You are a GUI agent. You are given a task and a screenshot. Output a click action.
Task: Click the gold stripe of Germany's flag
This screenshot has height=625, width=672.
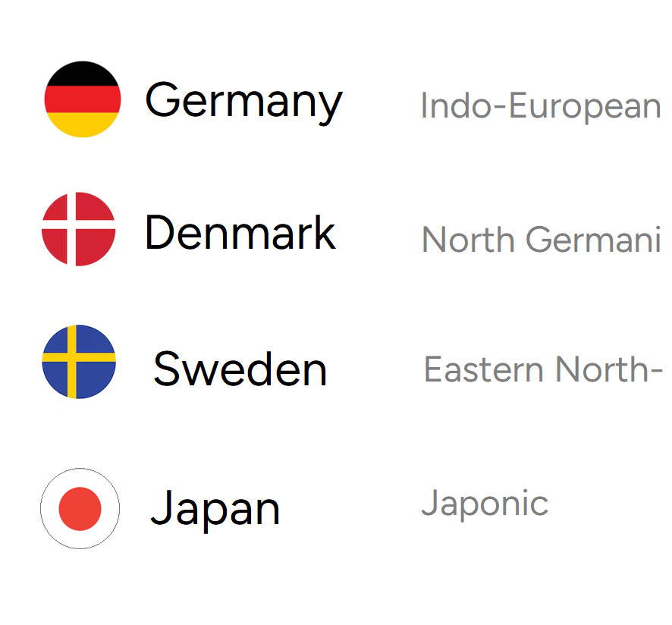click(x=83, y=124)
